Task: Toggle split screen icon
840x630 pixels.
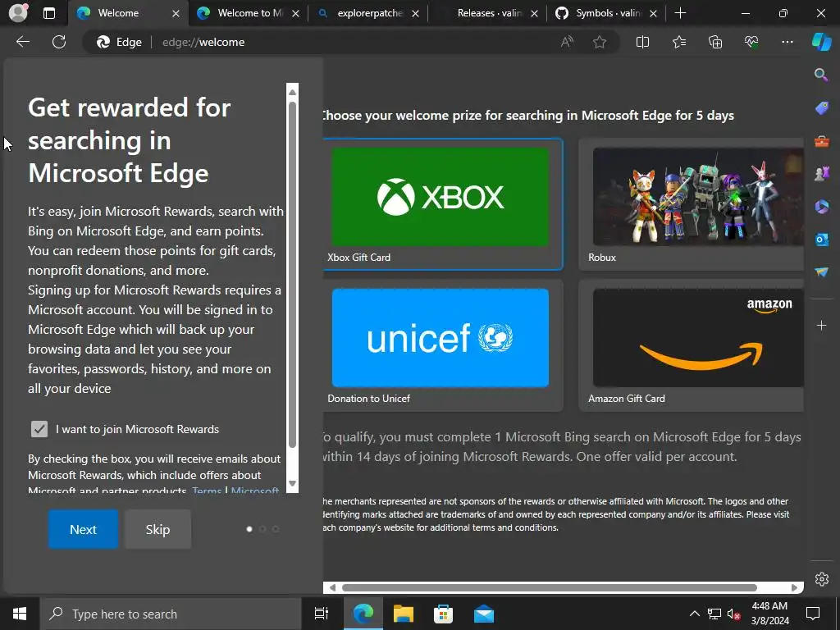Action: coord(642,42)
